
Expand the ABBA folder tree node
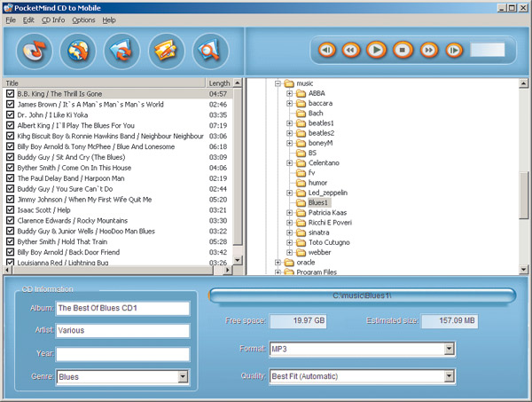pyautogui.click(x=290, y=93)
